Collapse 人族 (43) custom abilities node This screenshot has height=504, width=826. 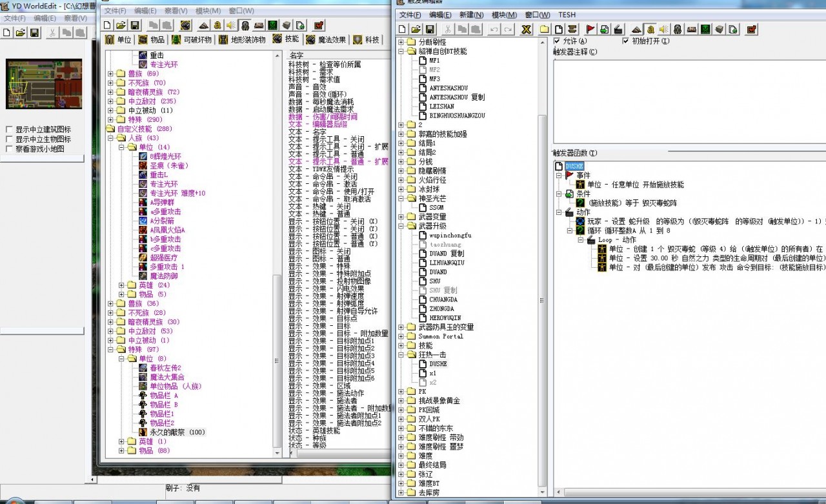coord(110,138)
